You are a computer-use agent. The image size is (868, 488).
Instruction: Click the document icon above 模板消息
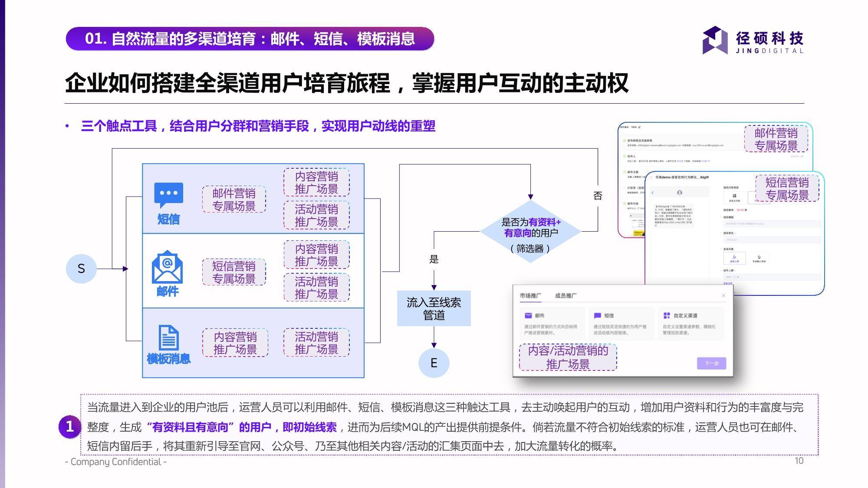(x=168, y=337)
